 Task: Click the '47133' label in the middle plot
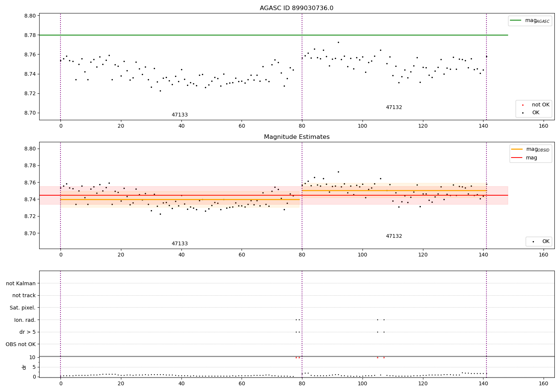pos(180,244)
